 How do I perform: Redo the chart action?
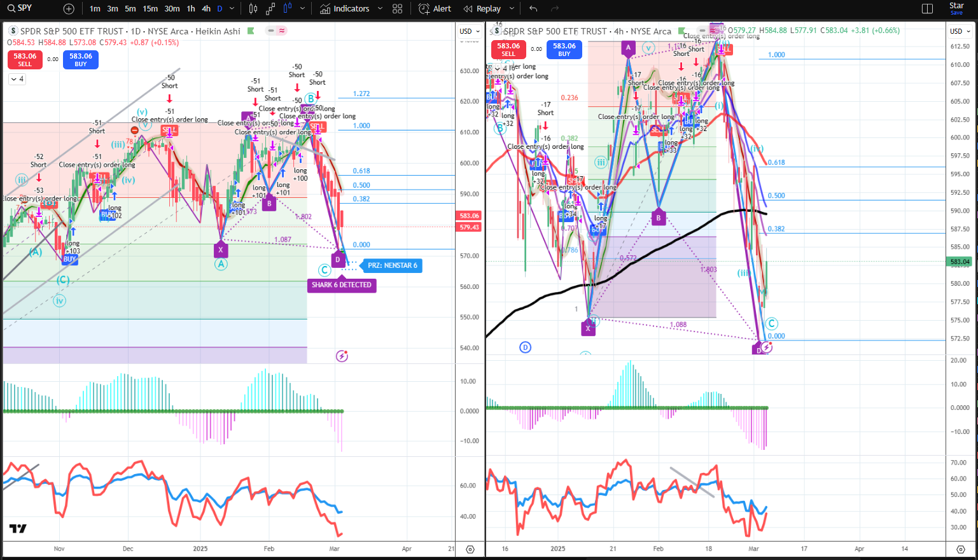click(554, 9)
